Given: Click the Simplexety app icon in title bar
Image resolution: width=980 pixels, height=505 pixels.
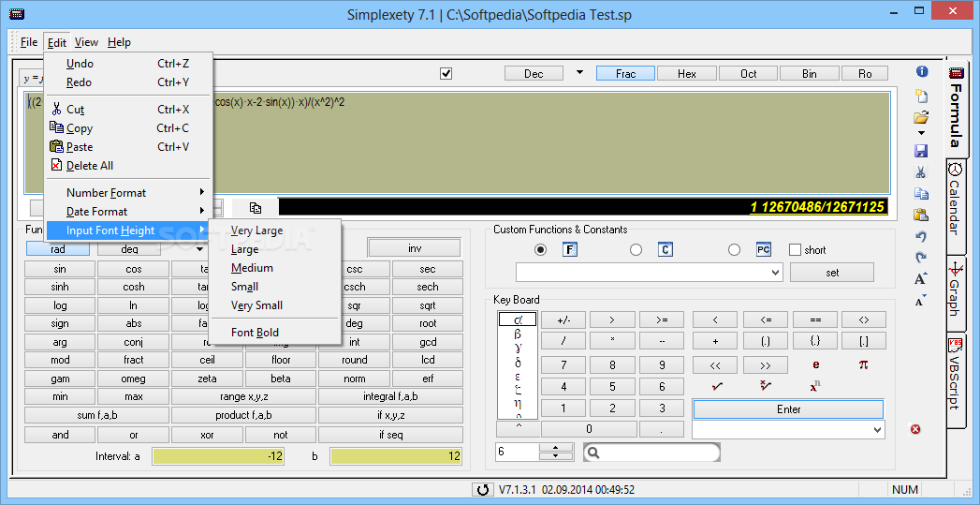Looking at the screenshot, I should click(x=17, y=14).
